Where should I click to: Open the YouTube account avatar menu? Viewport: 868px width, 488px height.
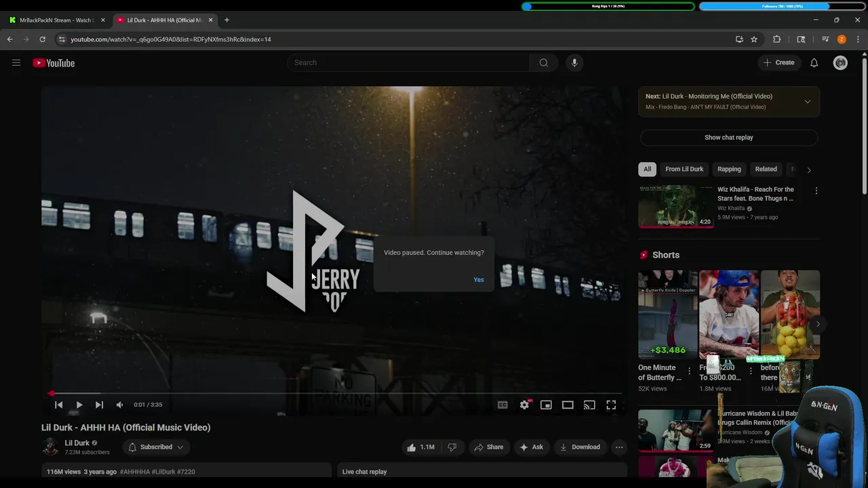[x=840, y=63]
